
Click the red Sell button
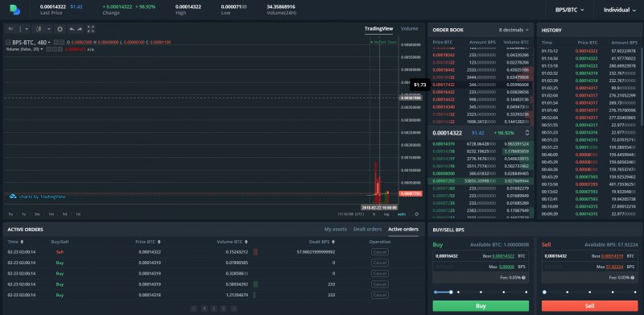click(x=589, y=306)
